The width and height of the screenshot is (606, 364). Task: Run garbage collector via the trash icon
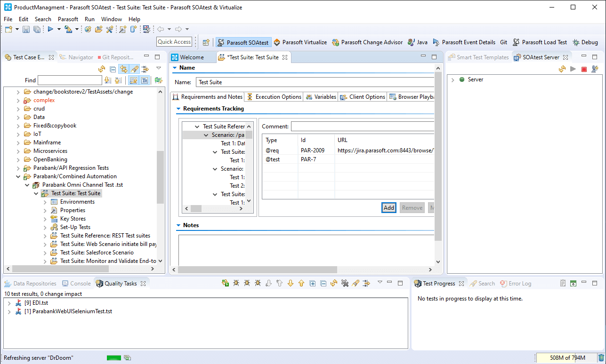click(601, 358)
